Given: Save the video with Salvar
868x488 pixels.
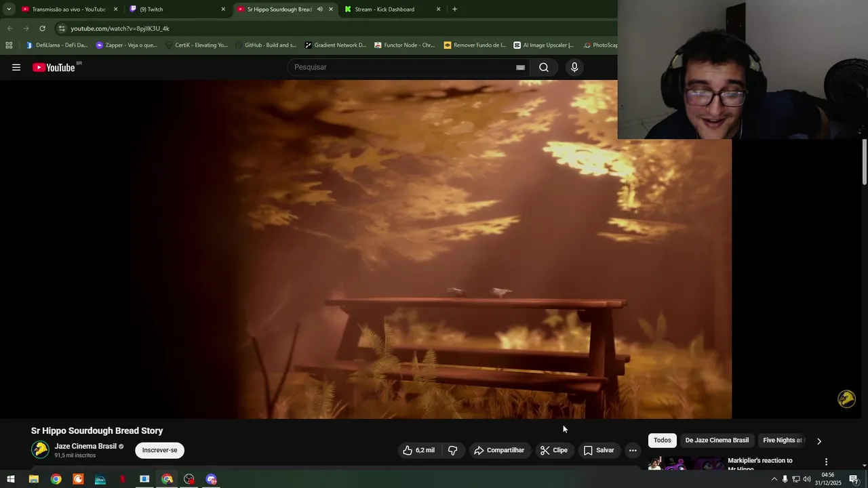Looking at the screenshot, I should [599, 450].
